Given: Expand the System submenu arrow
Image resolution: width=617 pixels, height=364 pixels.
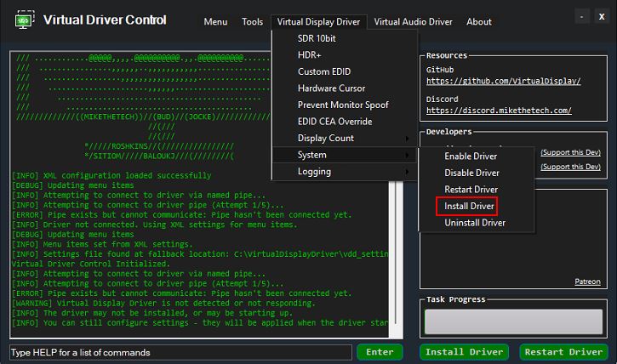Looking at the screenshot, I should [x=407, y=155].
